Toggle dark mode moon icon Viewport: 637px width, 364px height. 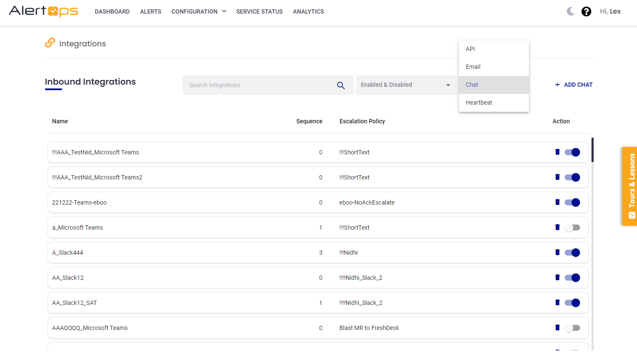click(x=570, y=11)
